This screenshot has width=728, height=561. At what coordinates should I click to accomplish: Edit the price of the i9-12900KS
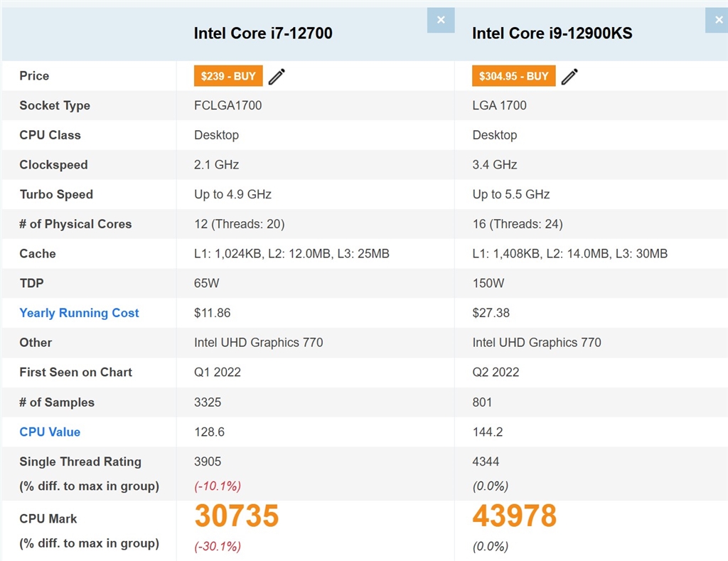pos(569,76)
